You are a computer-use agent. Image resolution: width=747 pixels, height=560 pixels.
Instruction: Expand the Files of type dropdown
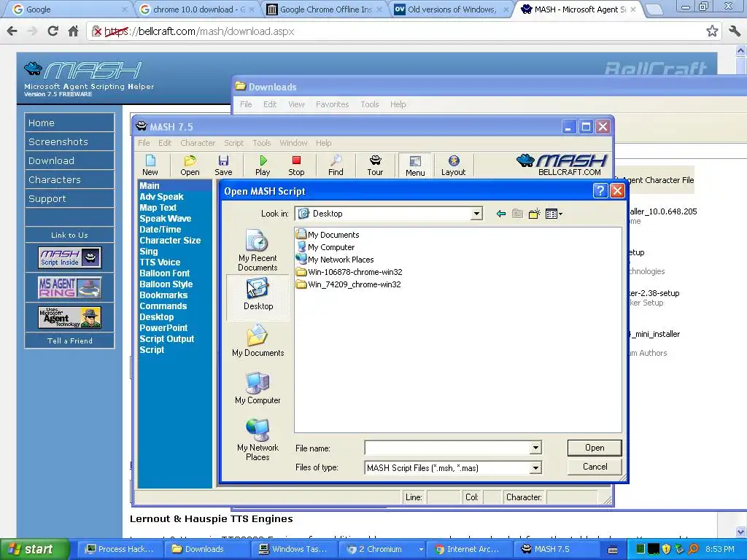(535, 467)
